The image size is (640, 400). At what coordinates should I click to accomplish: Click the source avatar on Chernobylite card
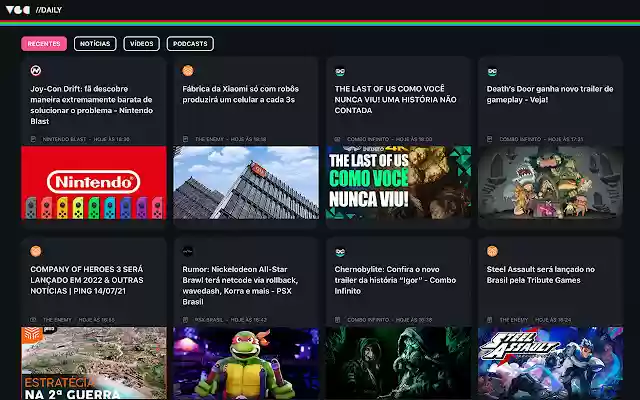pos(340,251)
